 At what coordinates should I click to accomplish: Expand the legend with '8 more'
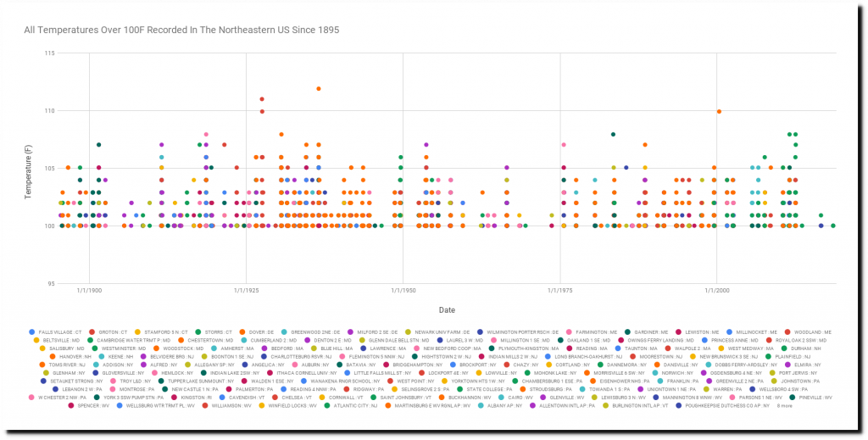[787, 405]
